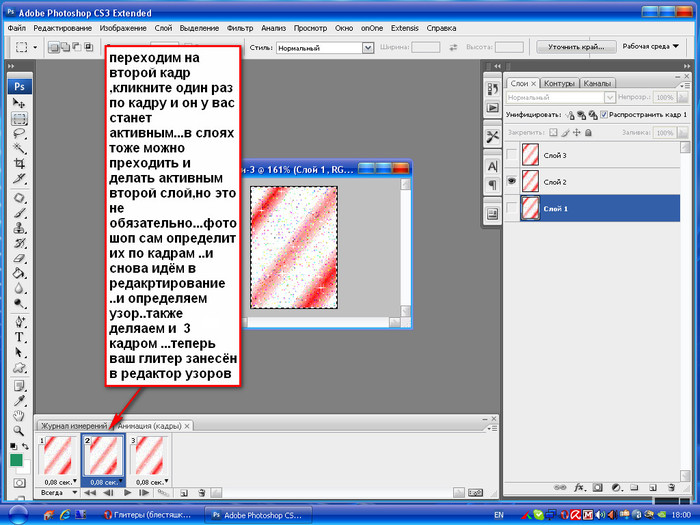
Task: Select the Move tool
Action: [19, 103]
